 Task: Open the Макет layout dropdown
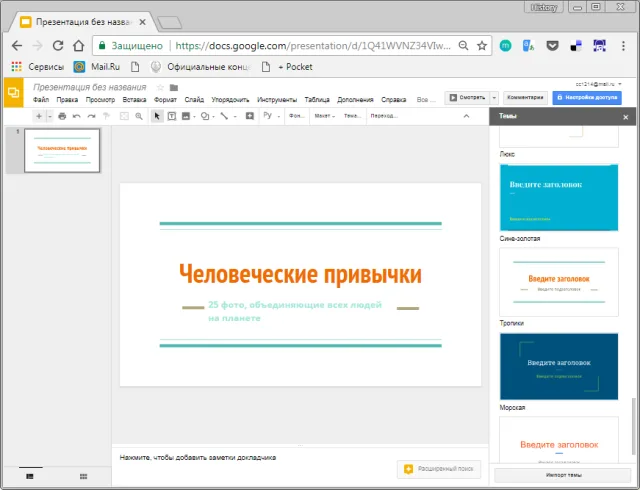click(x=324, y=116)
